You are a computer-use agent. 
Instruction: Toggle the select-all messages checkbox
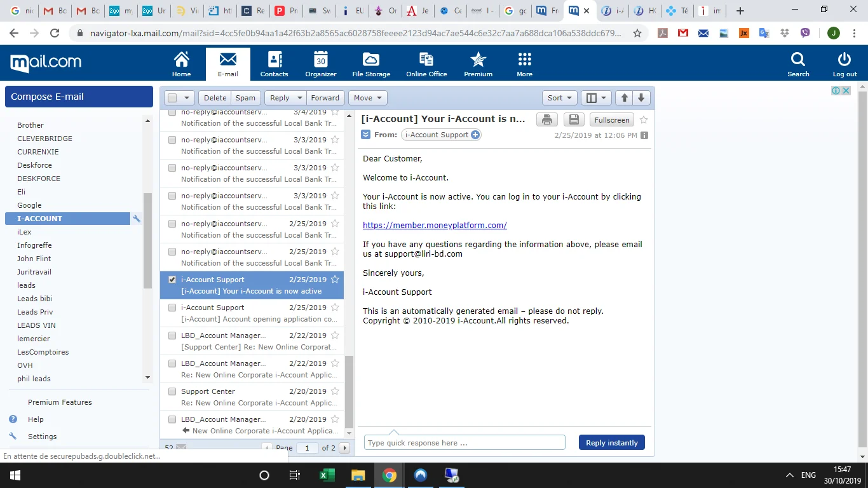point(172,98)
